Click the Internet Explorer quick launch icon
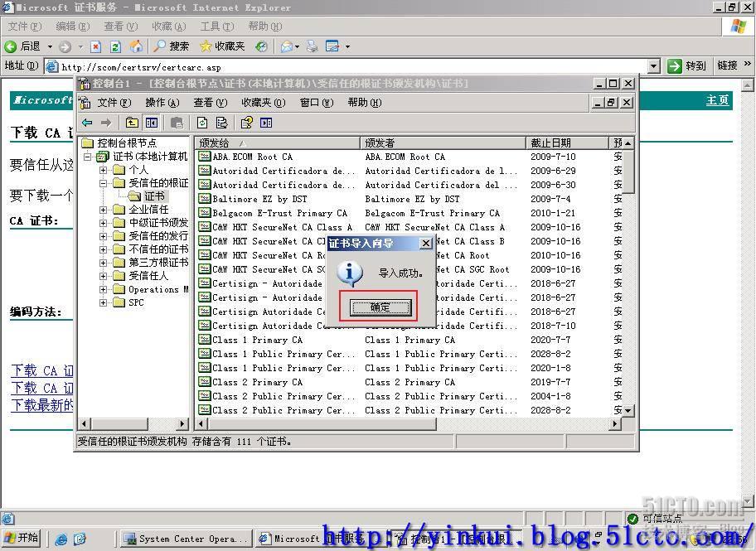756x551 pixels. [61, 539]
